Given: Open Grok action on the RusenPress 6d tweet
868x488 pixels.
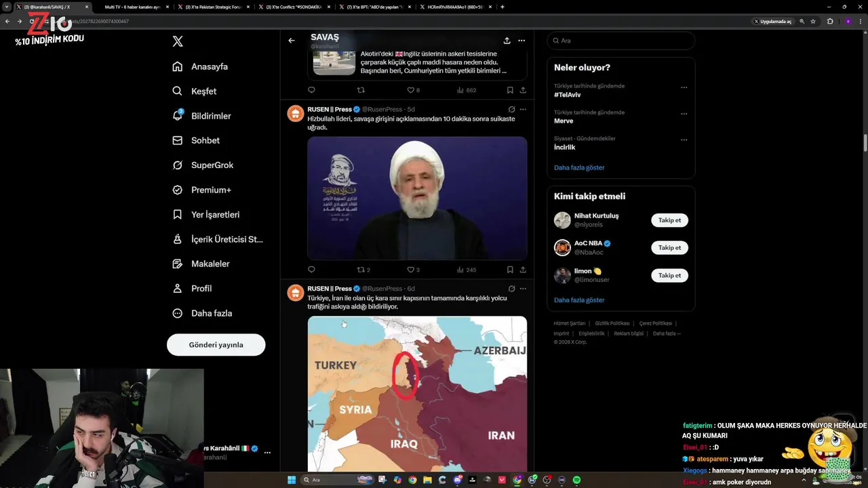Looking at the screenshot, I should click(x=511, y=289).
